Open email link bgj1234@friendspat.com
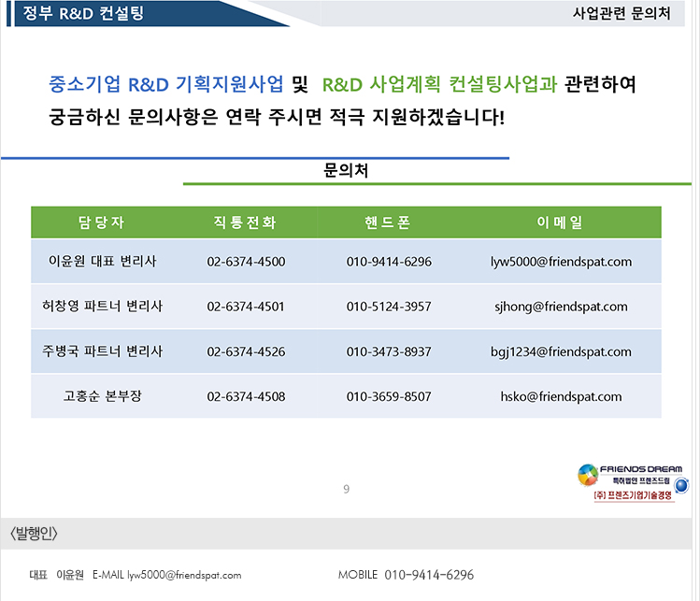The height and width of the screenshot is (601, 700). pos(561,351)
